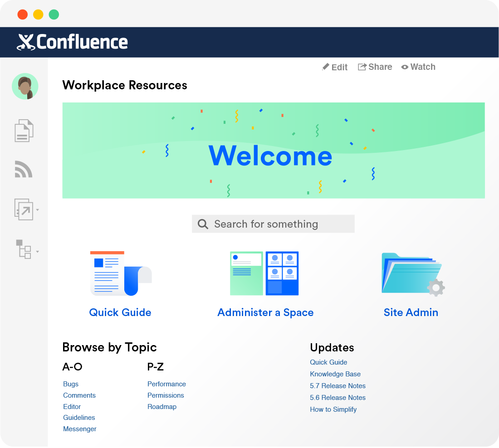499x448 pixels.
Task: Expand the hierarchy dropdown arrow in sidebar
Action: (38, 252)
